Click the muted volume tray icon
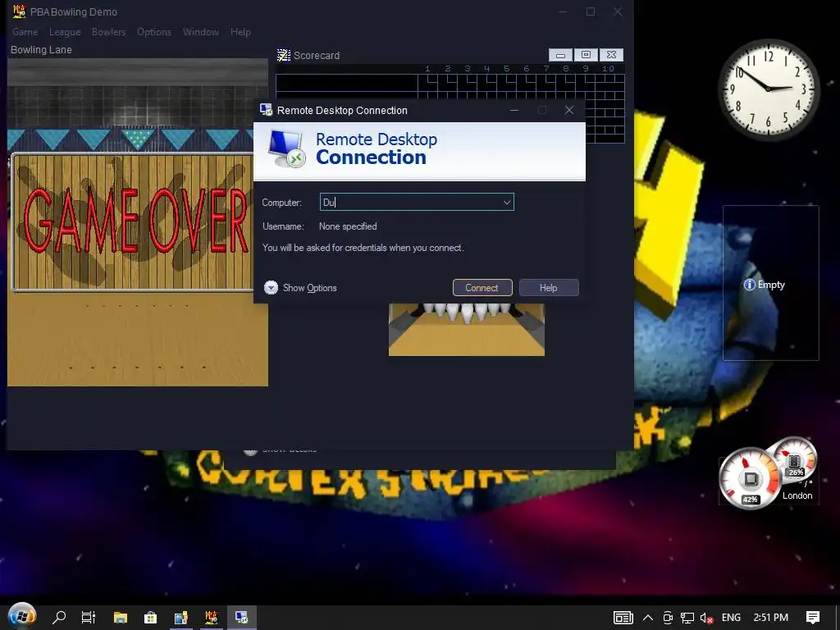 706,618
